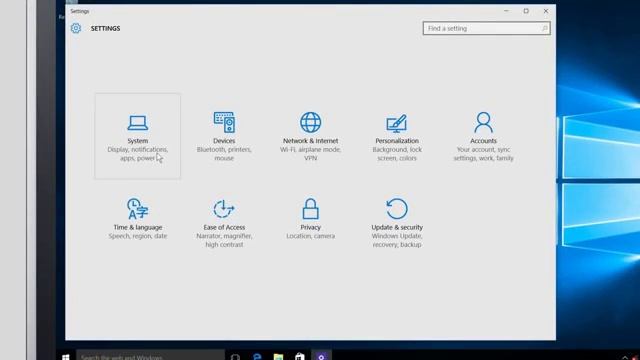Click the Personalization label text
Viewport: 640px width, 360px height.
pos(397,141)
